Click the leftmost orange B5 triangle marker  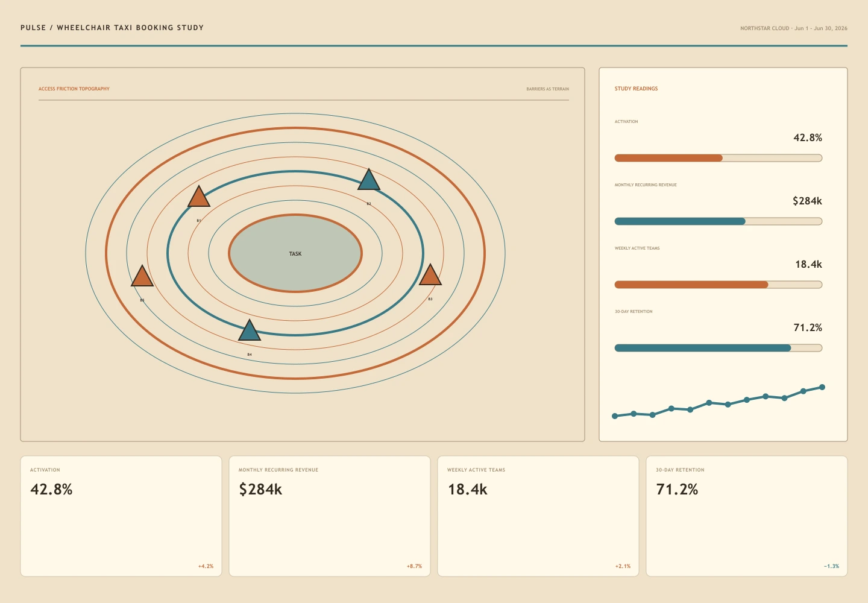click(x=142, y=277)
